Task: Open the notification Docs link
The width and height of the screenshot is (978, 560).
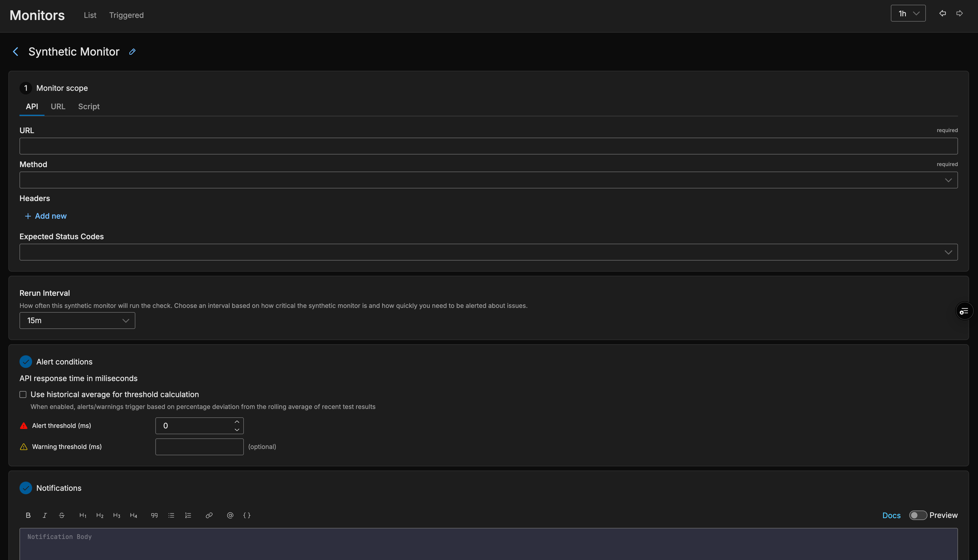Action: (x=891, y=515)
